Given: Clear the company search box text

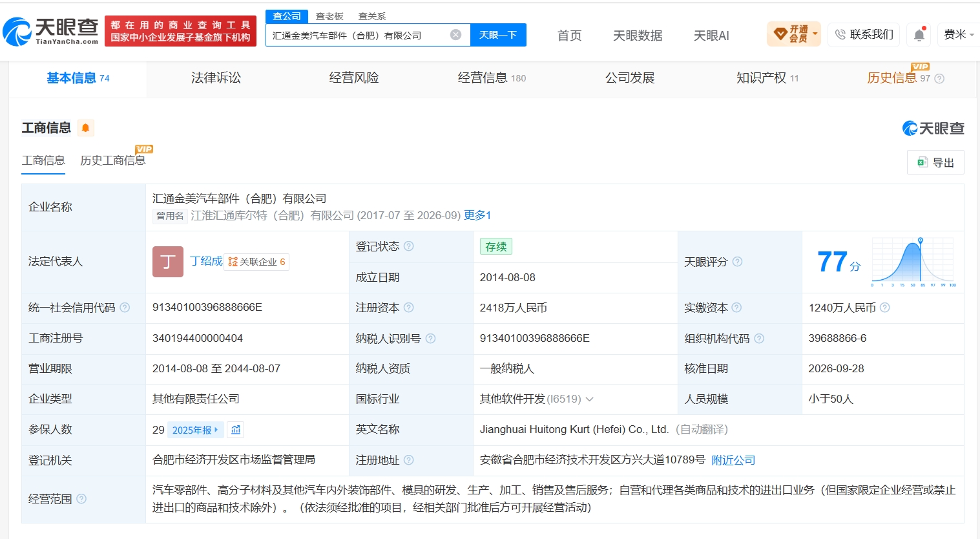Looking at the screenshot, I should point(456,35).
